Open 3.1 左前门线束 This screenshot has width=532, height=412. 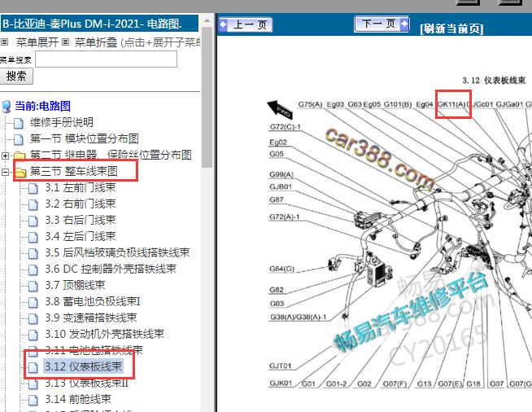click(x=81, y=187)
